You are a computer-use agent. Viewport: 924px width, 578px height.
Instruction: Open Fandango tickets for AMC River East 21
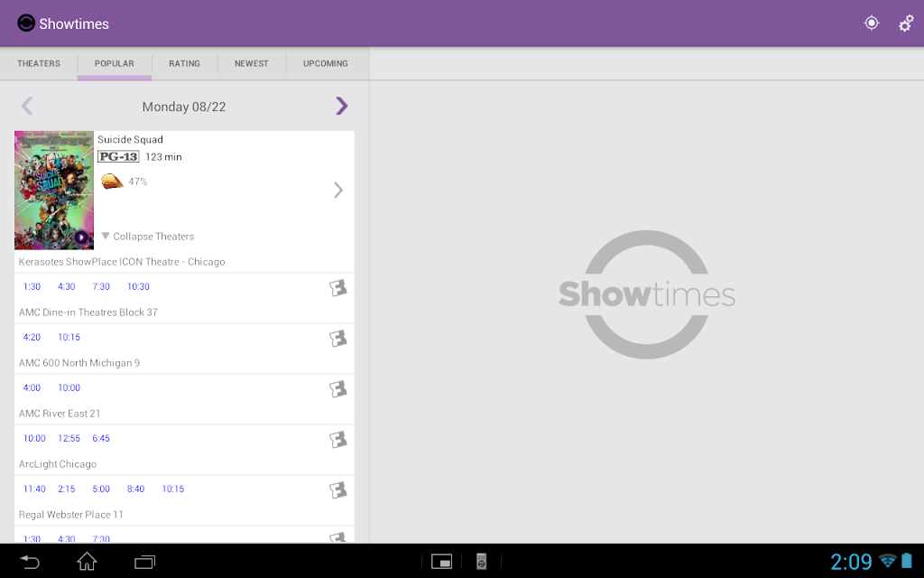click(x=337, y=440)
